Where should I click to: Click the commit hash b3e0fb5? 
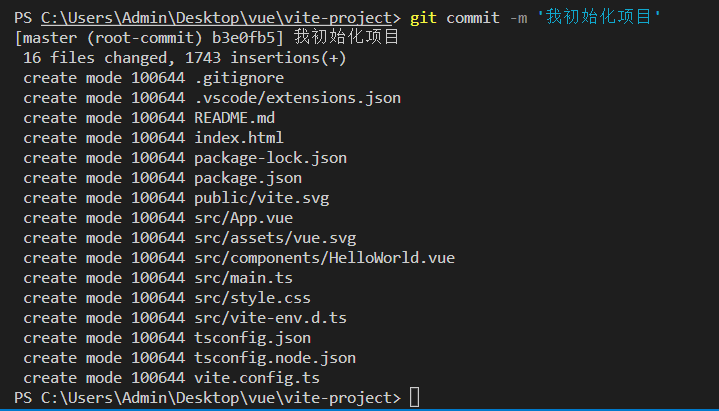(x=243, y=38)
